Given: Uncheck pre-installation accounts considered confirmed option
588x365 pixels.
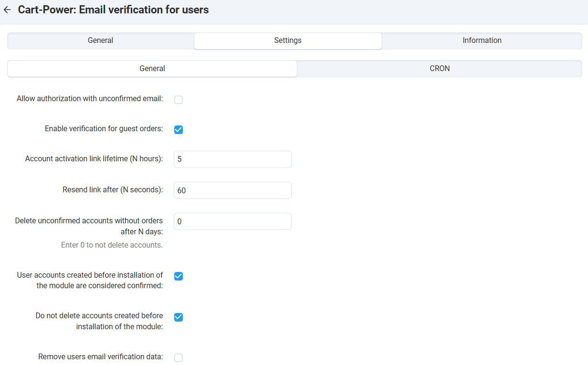Looking at the screenshot, I should tap(178, 276).
